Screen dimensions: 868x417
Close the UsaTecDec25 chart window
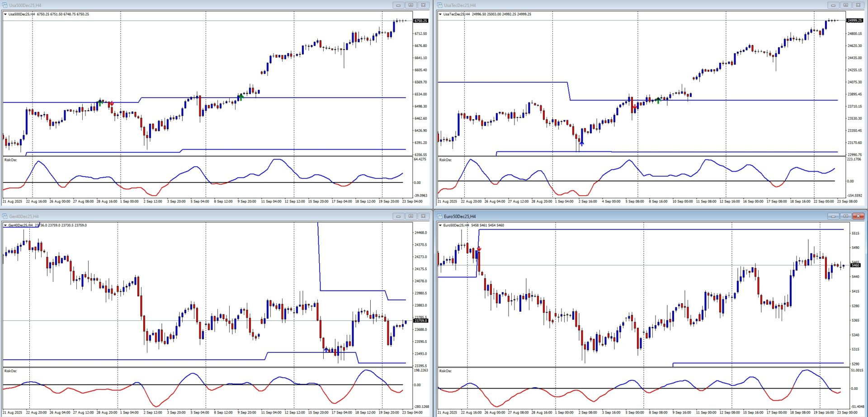click(858, 5)
